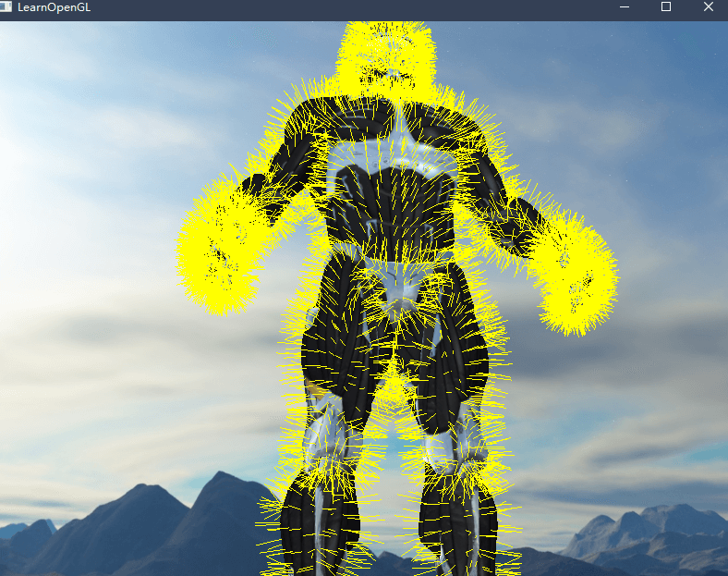Click the LearnOpenGL title text
Image resolution: width=728 pixels, height=576 pixels.
click(x=54, y=7)
